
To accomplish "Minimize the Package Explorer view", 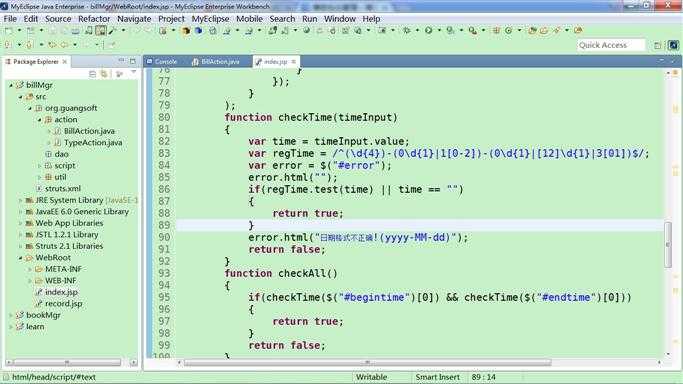I will 122,61.
